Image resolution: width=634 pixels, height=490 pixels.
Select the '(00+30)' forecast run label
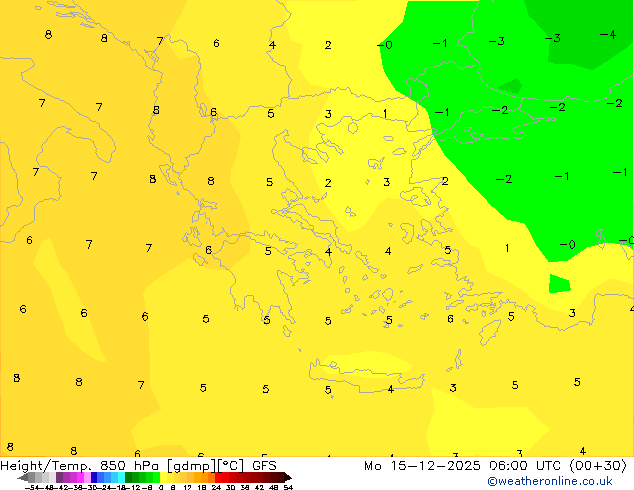coord(598,466)
